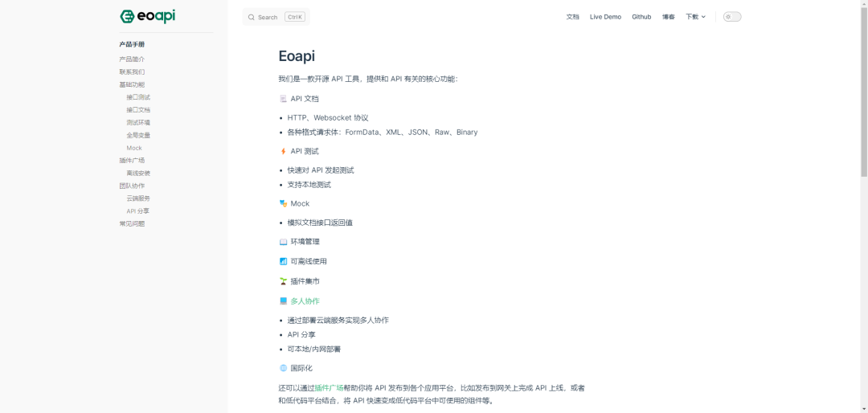Open the Search input box
Screen dimensions: 868x413
coord(276,17)
